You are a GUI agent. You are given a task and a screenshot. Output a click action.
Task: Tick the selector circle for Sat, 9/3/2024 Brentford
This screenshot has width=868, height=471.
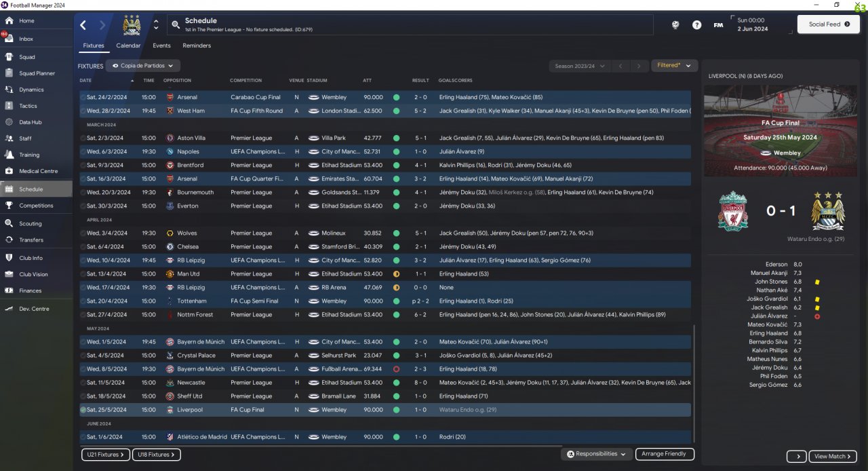83,165
